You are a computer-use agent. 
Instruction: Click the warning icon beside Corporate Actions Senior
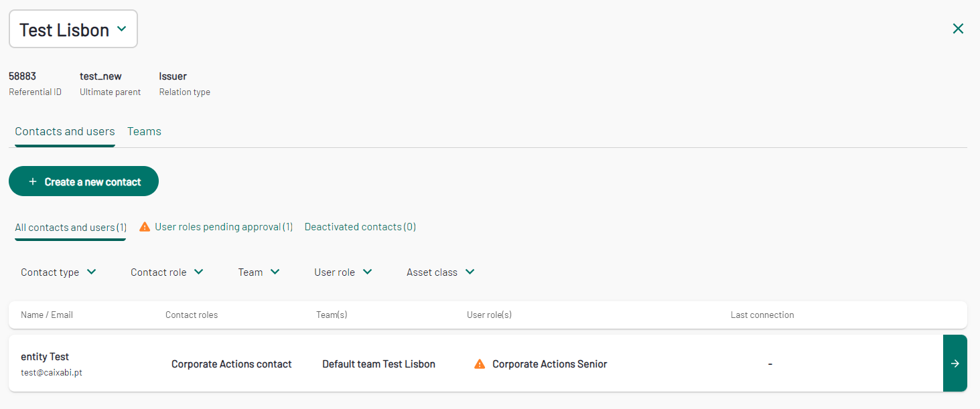[480, 364]
